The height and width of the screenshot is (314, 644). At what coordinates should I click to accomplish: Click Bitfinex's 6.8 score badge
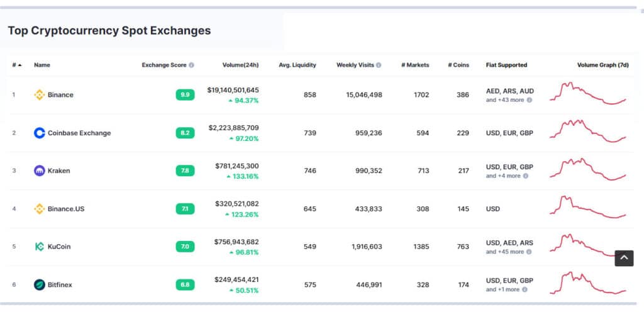pyautogui.click(x=186, y=284)
